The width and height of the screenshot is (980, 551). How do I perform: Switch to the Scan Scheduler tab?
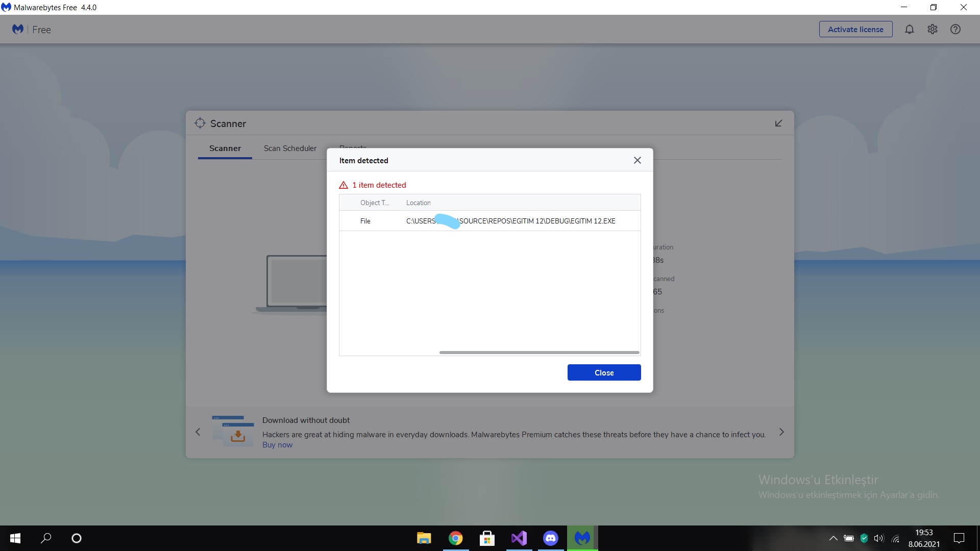point(290,148)
